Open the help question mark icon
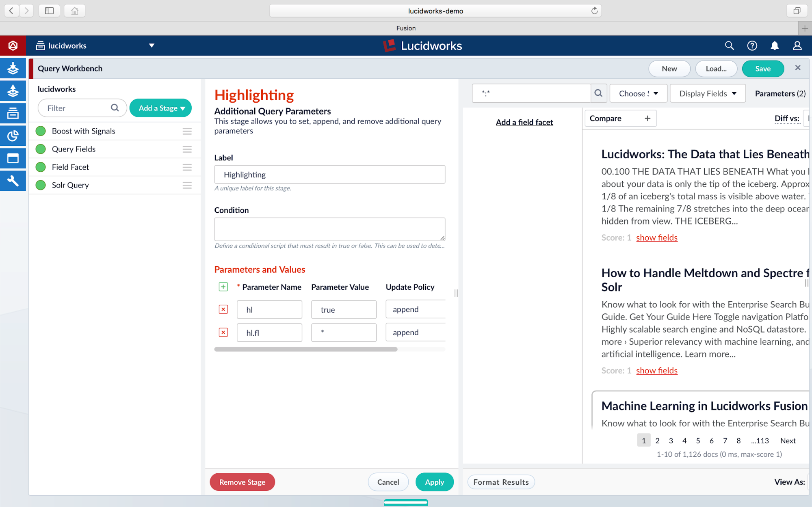812x507 pixels. (752, 45)
